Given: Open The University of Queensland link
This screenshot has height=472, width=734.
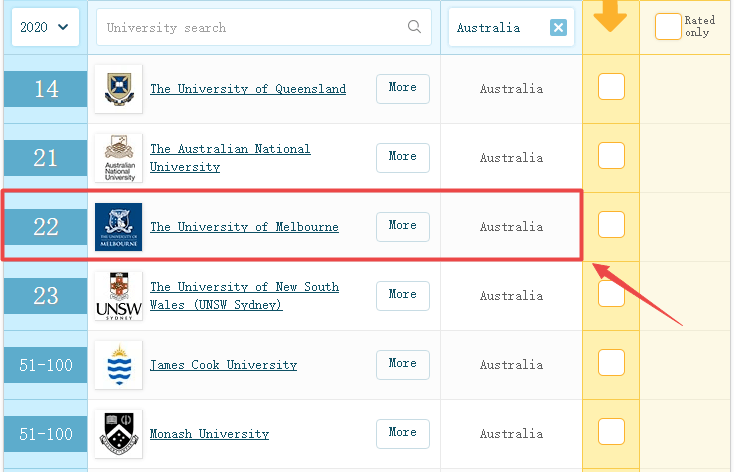Looking at the screenshot, I should pyautogui.click(x=248, y=88).
